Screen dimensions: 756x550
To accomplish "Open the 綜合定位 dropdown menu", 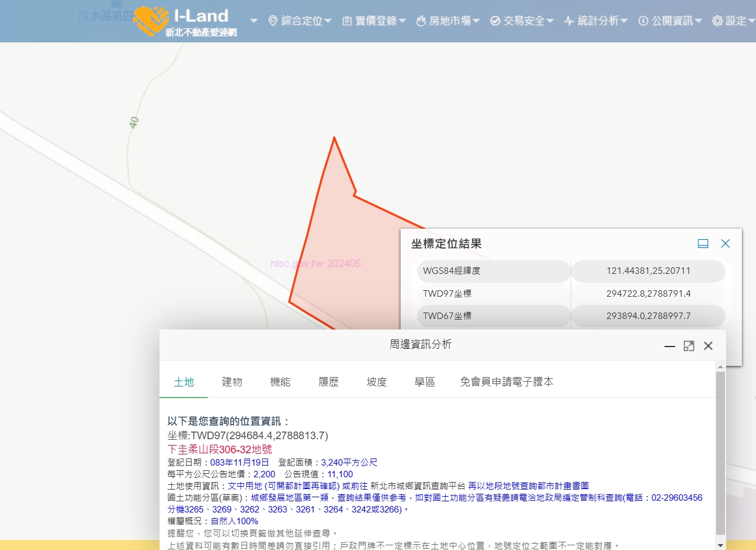I will 300,21.
